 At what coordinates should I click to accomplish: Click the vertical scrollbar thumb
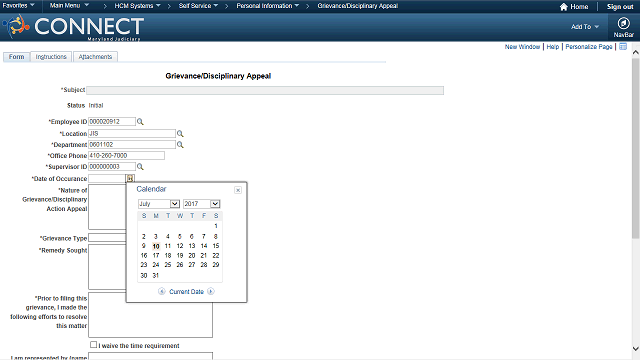pyautogui.click(x=636, y=148)
